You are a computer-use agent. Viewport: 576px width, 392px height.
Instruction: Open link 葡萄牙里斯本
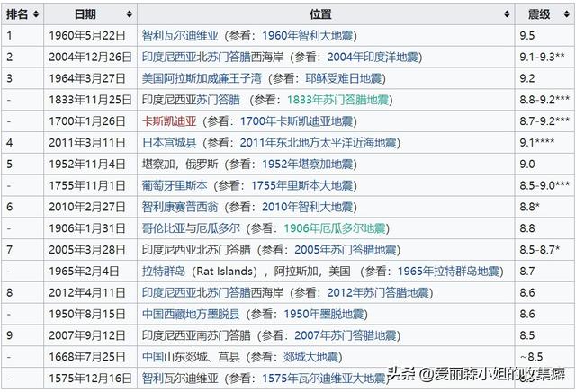coord(175,185)
